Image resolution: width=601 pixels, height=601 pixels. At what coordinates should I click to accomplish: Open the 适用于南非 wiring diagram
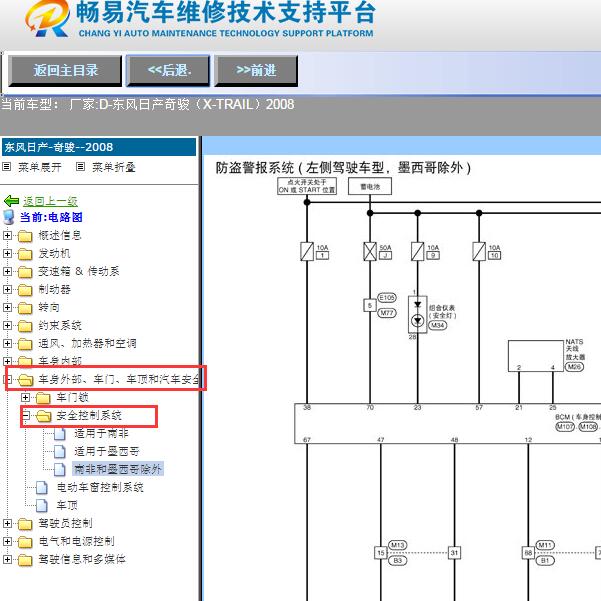(x=102, y=434)
